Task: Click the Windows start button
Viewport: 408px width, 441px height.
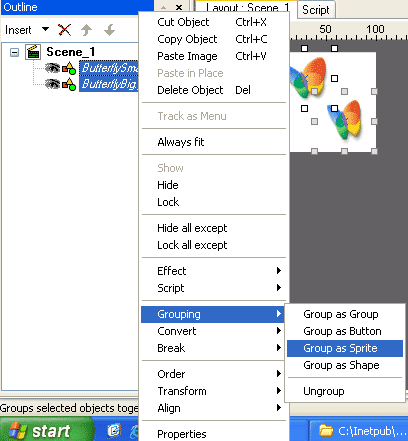Action: coord(47,430)
